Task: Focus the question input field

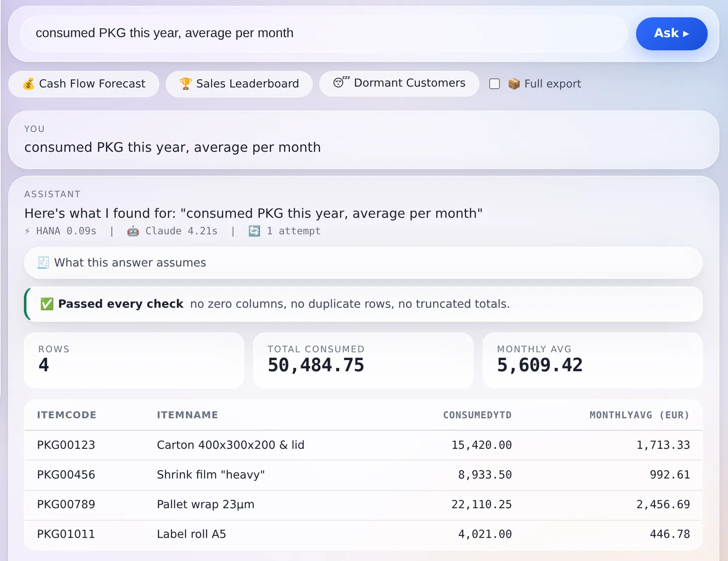Action: pos(324,33)
